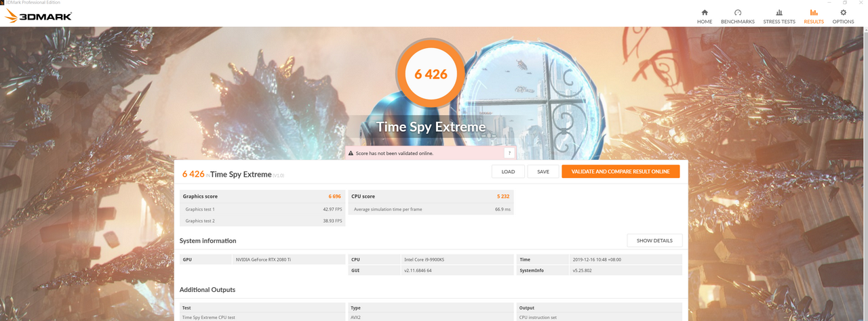
Task: Click the LOAD button
Action: coord(508,172)
